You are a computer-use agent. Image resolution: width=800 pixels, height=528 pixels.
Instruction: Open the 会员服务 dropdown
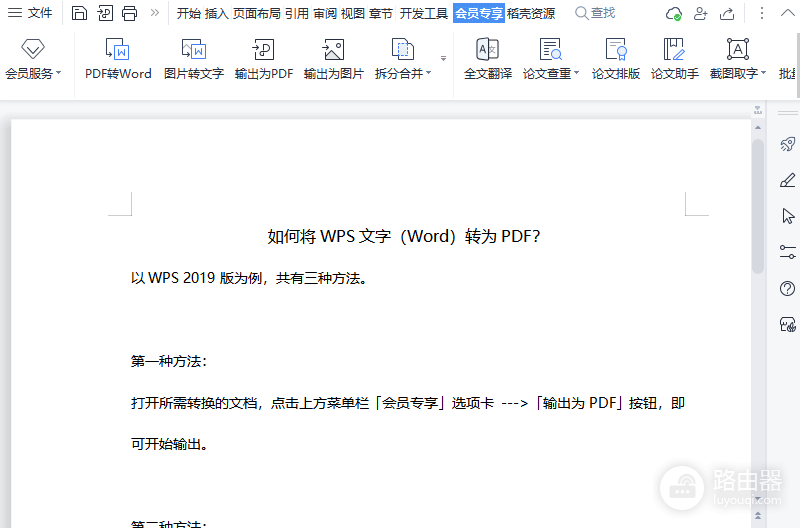pos(33,60)
